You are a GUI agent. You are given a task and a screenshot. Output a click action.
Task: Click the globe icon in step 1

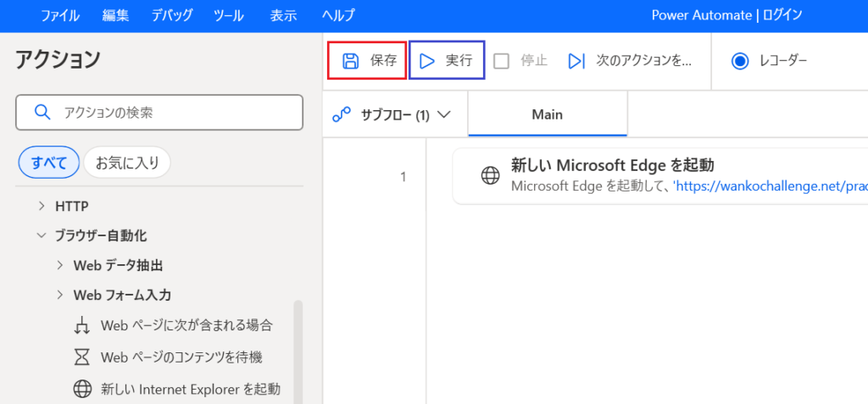[x=490, y=176]
